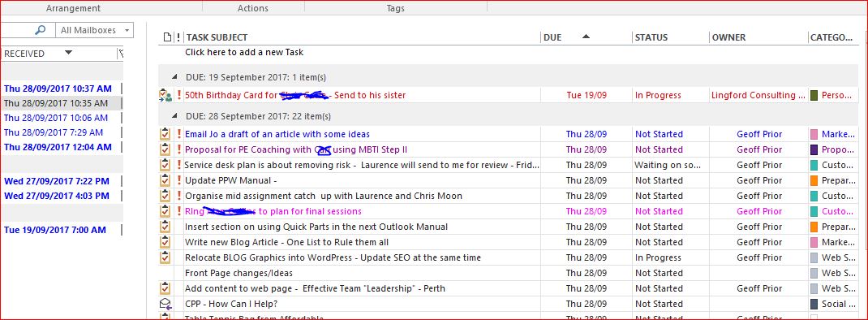Click the importance column header exclamation

tap(178, 37)
